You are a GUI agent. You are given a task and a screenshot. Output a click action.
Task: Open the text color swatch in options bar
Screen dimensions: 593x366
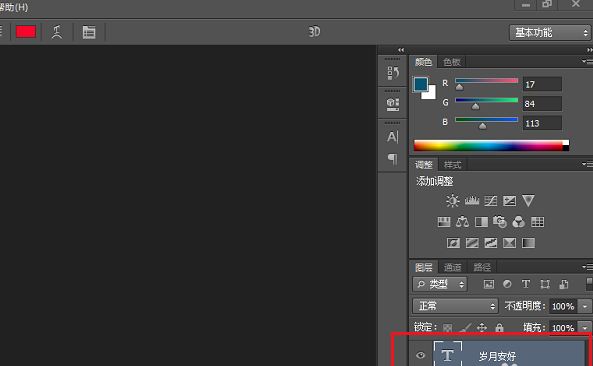[x=26, y=32]
